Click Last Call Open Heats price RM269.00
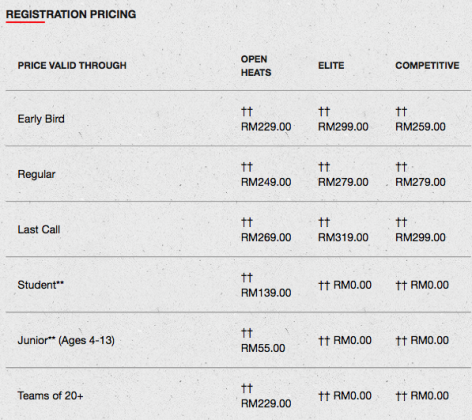The width and height of the screenshot is (472, 420). (x=266, y=237)
